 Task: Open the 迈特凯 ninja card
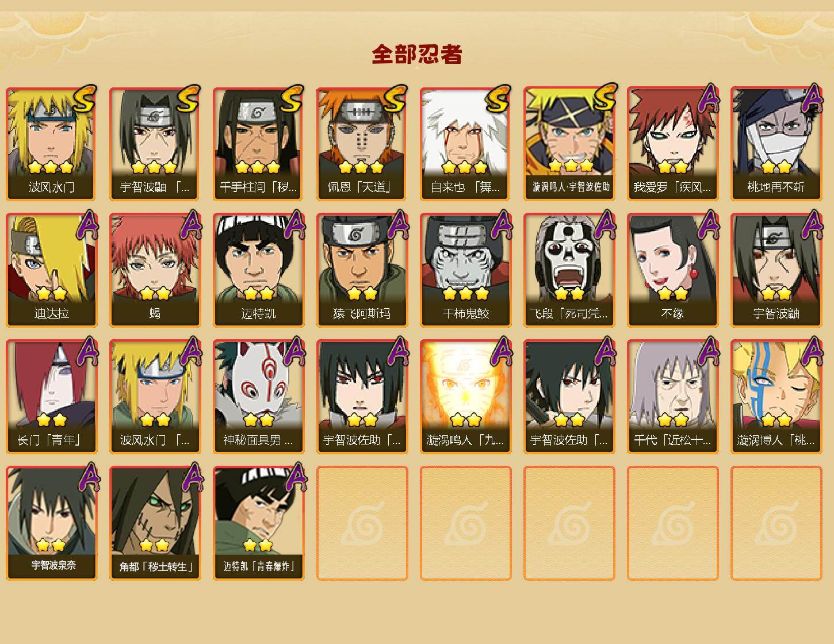pyautogui.click(x=259, y=270)
